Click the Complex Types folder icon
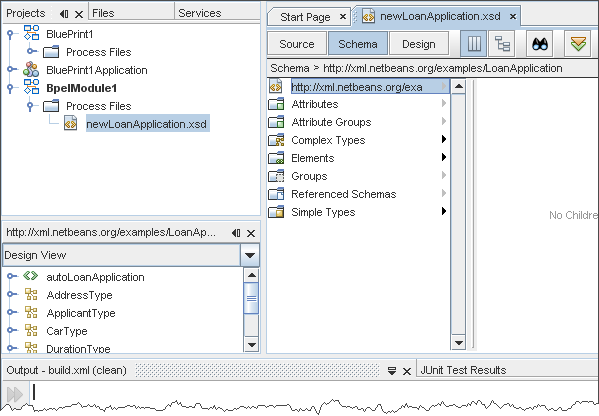 pos(276,140)
